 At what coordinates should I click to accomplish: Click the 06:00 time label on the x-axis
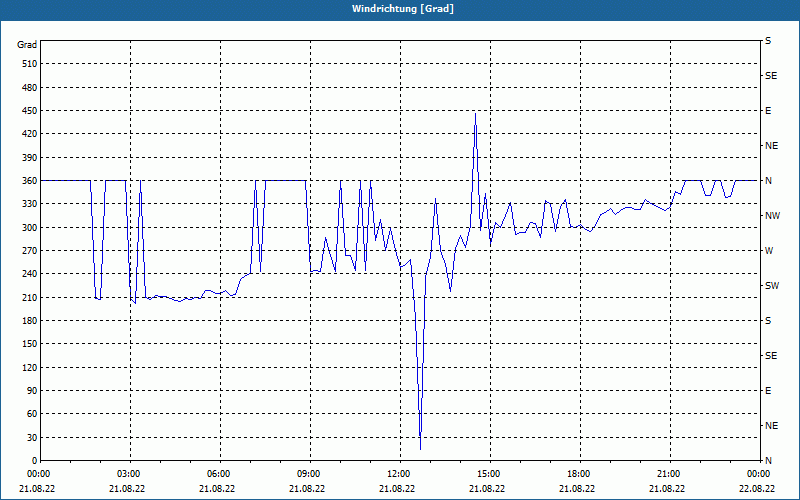click(x=220, y=474)
